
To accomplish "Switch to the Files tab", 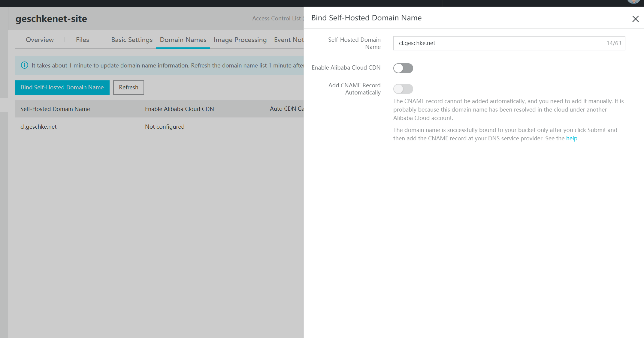I will (83, 40).
